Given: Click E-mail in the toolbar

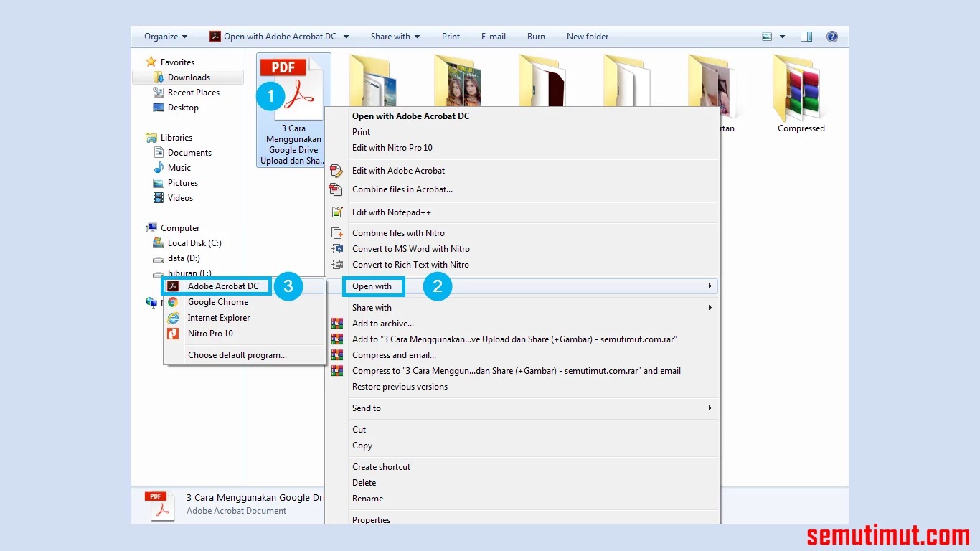Looking at the screenshot, I should (494, 37).
